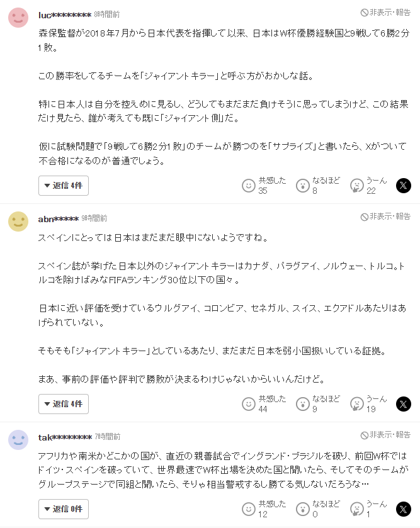Click 非表示・報告 on abn's comment
This screenshot has width=420, height=528.
coord(385,216)
